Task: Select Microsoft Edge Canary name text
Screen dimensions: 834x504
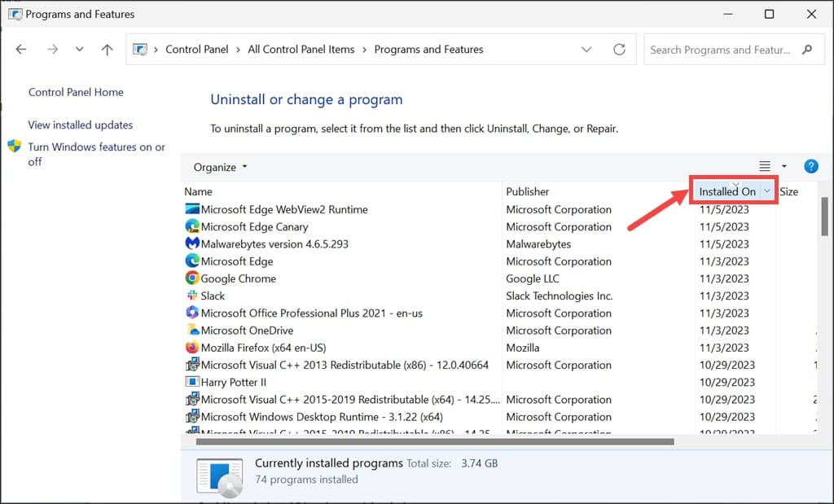Action: click(x=254, y=227)
